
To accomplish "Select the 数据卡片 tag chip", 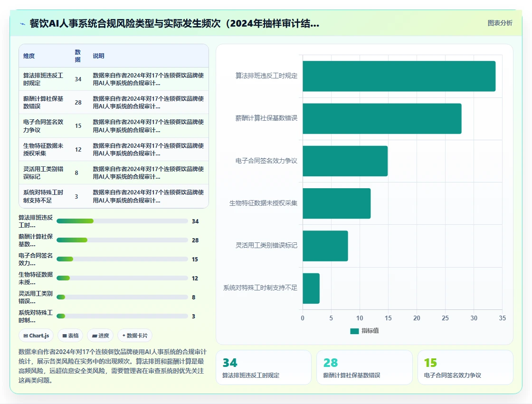I will tap(135, 336).
